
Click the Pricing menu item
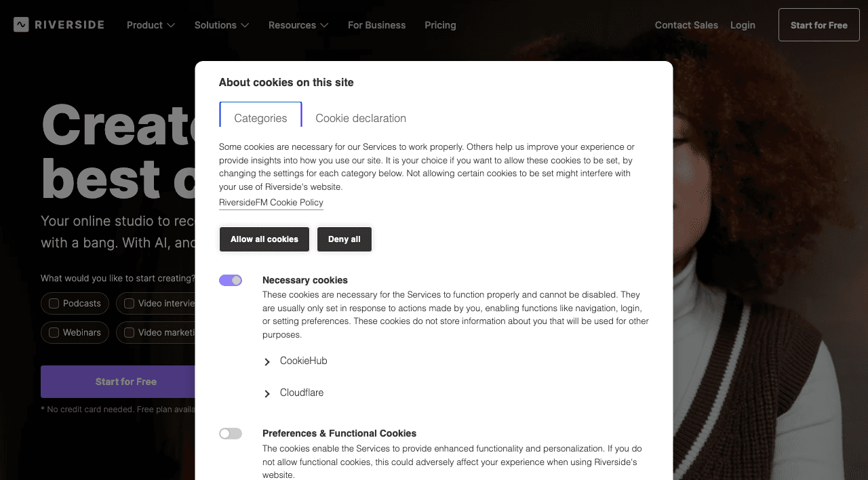(440, 25)
